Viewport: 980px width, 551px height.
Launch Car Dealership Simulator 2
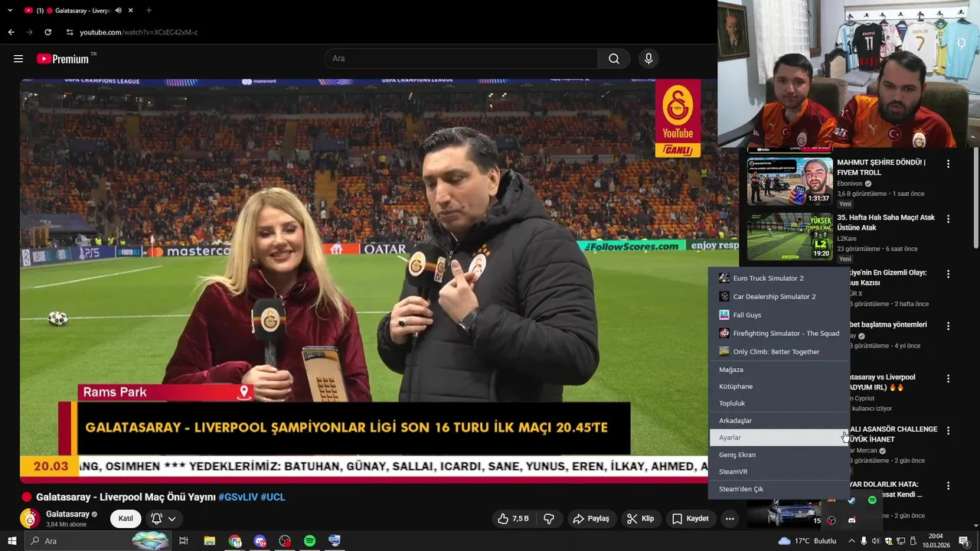(x=779, y=296)
